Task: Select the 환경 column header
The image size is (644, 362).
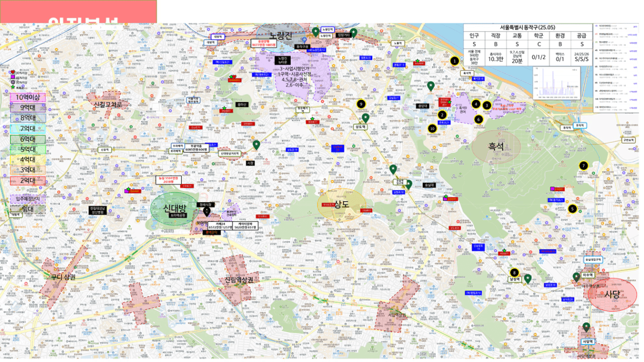Action: coord(560,35)
